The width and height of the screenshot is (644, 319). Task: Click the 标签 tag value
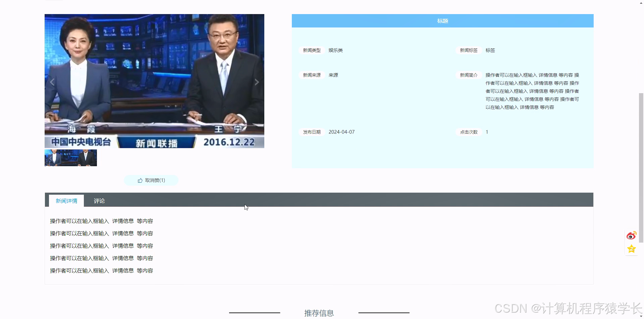pos(490,50)
